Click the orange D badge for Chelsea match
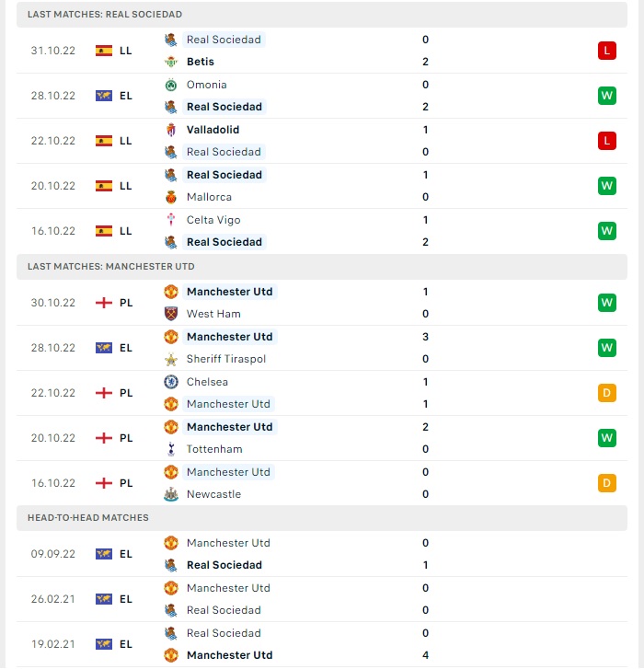This screenshot has height=669, width=644. pyautogui.click(x=607, y=393)
